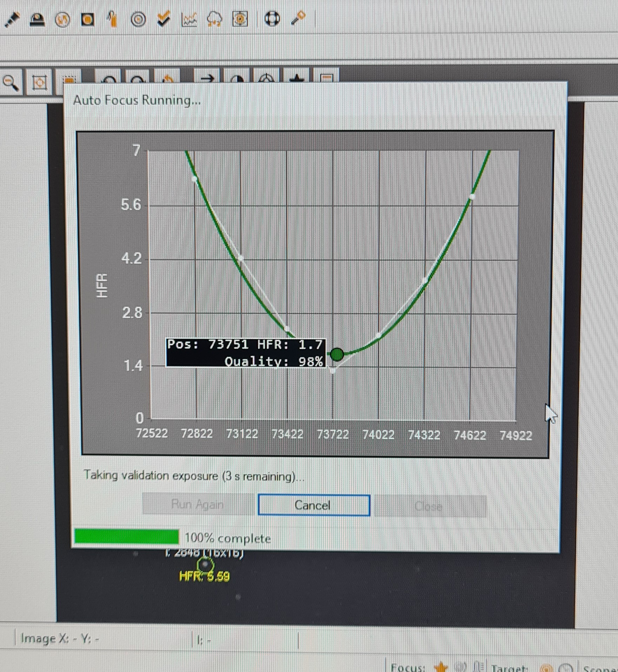Click the telescope icon in top toolbar
618x672 pixels.
(x=12, y=19)
